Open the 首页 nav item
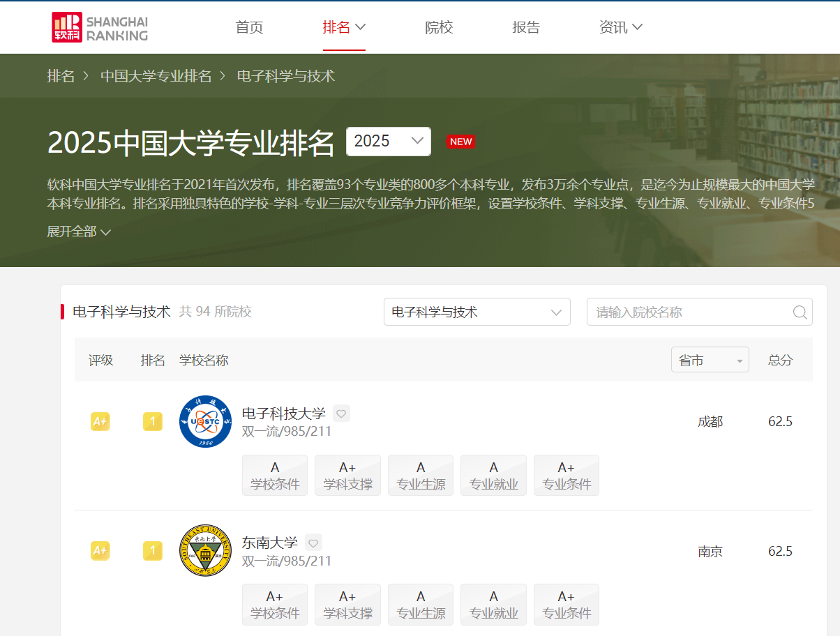840x636 pixels. 249,27
